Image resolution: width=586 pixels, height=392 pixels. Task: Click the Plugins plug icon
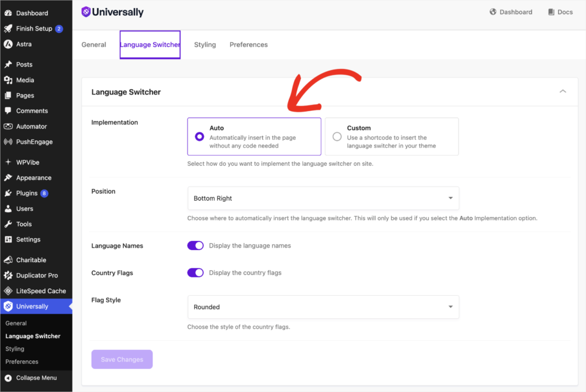(8, 193)
